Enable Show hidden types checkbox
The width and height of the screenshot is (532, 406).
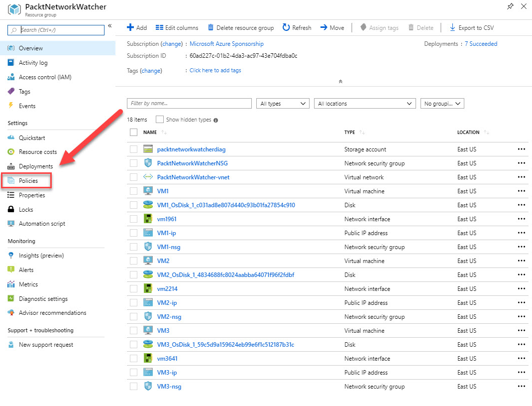[159, 120]
